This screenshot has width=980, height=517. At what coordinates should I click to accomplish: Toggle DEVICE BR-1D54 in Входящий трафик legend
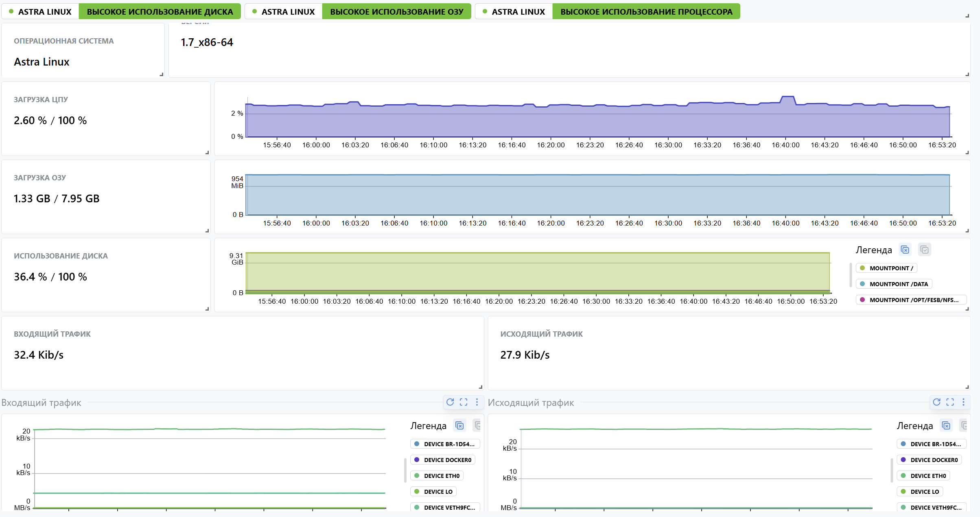(x=445, y=444)
